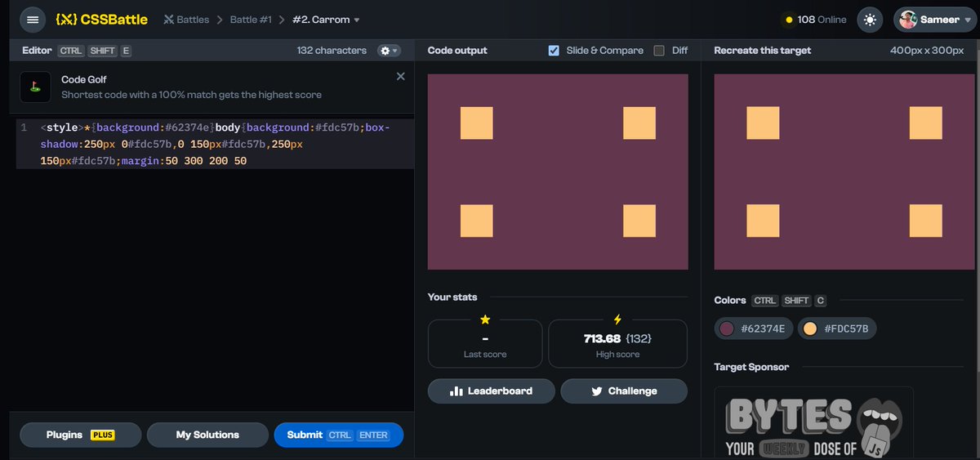Open Plugins PLUS
The image size is (980, 460).
81,435
